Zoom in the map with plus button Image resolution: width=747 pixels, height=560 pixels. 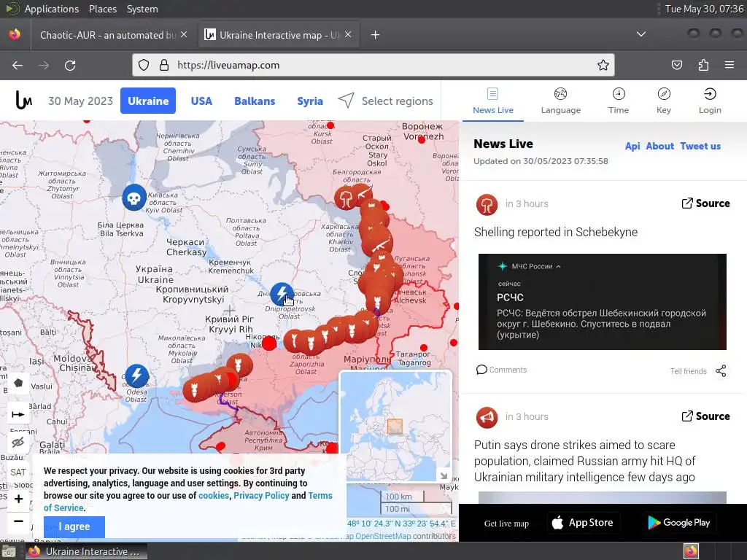point(18,499)
